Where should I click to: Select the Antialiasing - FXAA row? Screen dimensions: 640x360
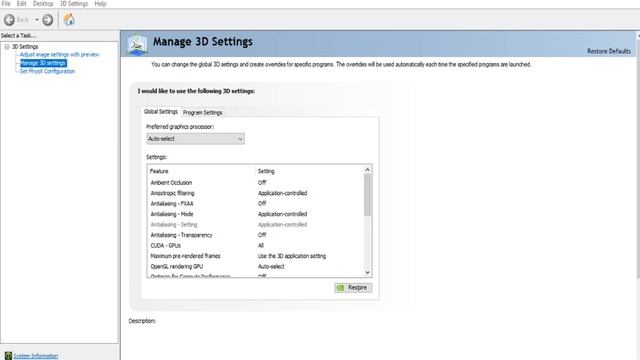(x=255, y=203)
